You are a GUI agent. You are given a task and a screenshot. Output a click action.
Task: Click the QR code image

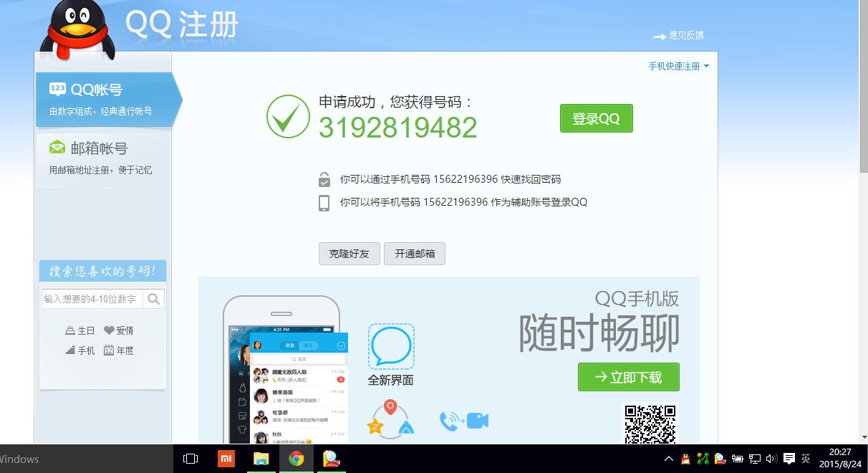pos(650,424)
